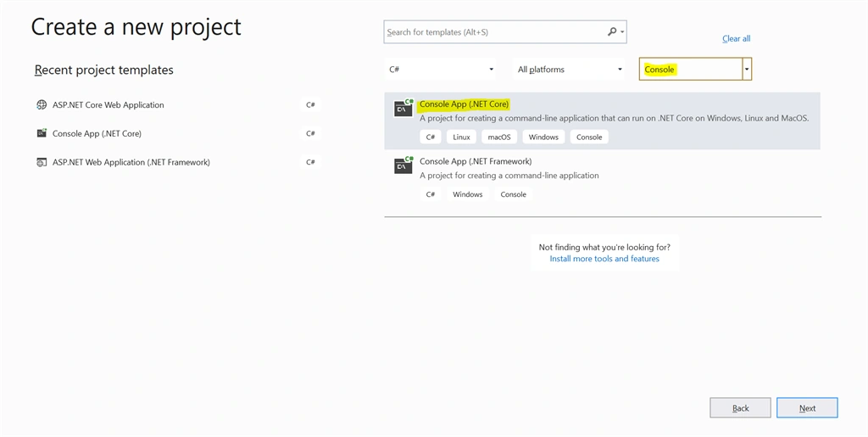Viewport: 868px width, 437px height.
Task: Click the macOS tag on .NET Core template
Action: (498, 137)
